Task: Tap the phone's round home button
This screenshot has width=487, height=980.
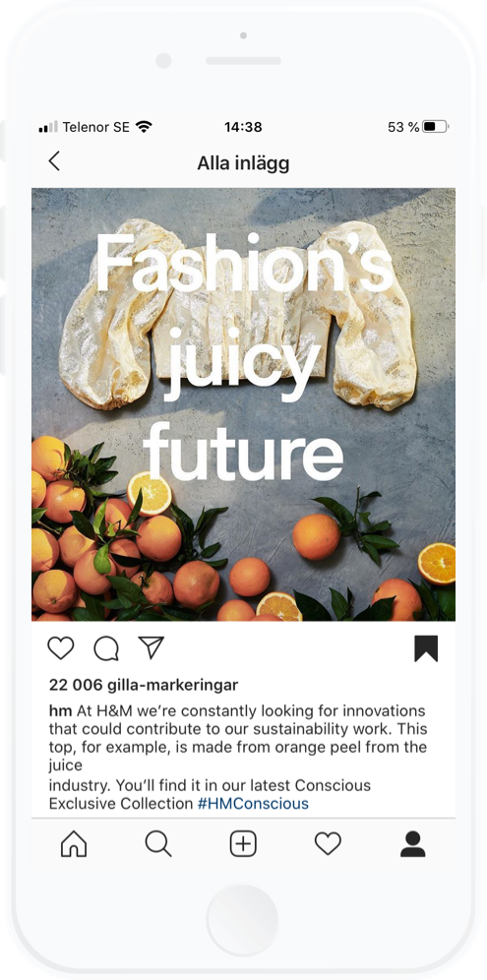Action: click(x=243, y=920)
